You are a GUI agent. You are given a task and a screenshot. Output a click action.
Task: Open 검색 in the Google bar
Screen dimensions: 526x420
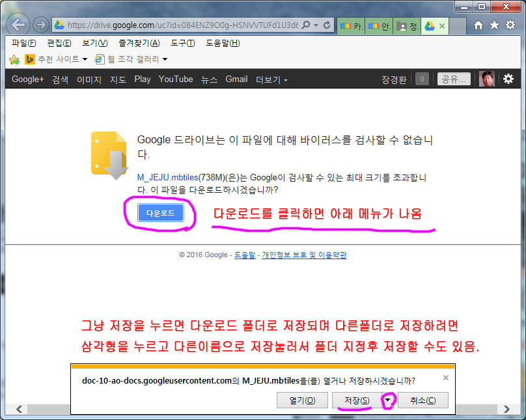(x=60, y=79)
